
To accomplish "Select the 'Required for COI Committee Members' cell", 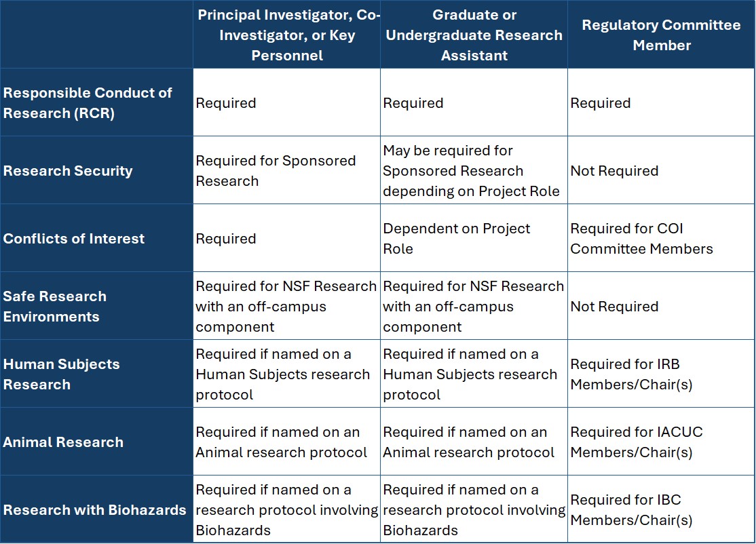I will pos(641,239).
